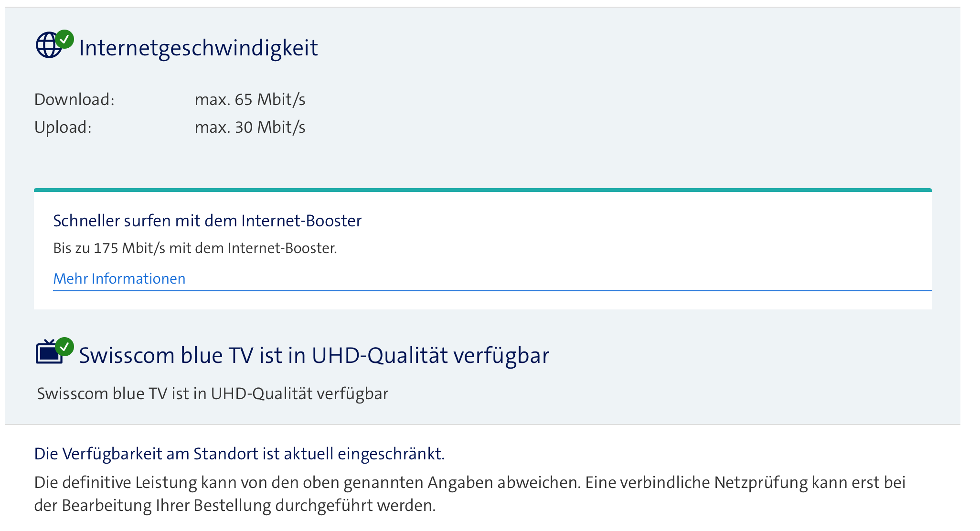Click the small Swisscom blue TV subtext
This screenshot has width=980, height=531.
(213, 393)
